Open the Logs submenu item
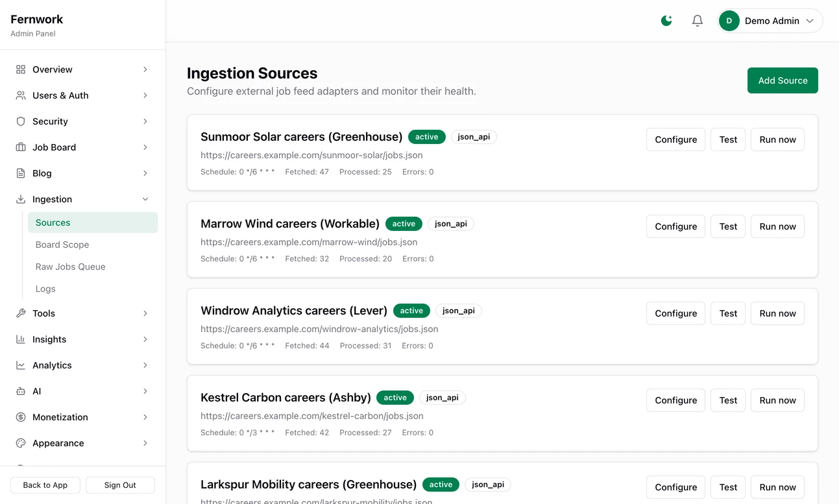Viewport: 839px width, 504px height. pyautogui.click(x=93, y=289)
